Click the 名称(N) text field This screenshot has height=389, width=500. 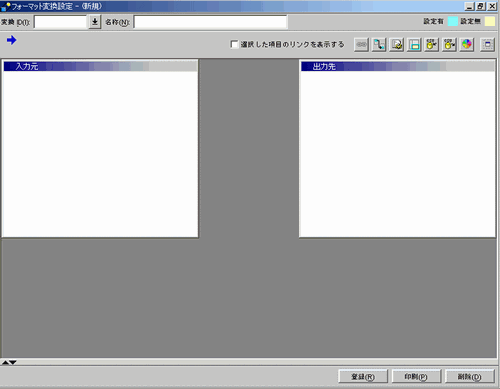tap(210, 22)
